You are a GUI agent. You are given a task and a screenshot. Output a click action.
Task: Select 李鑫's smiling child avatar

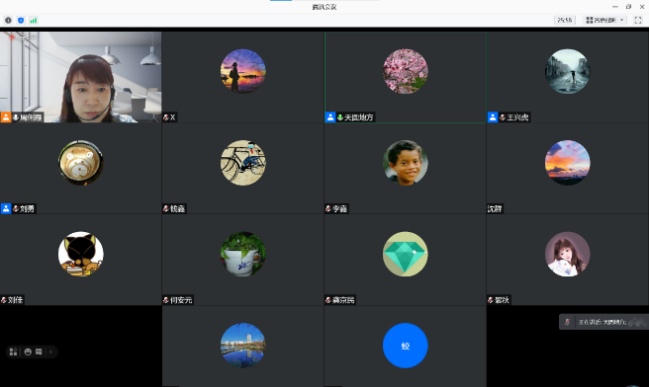coord(405,163)
